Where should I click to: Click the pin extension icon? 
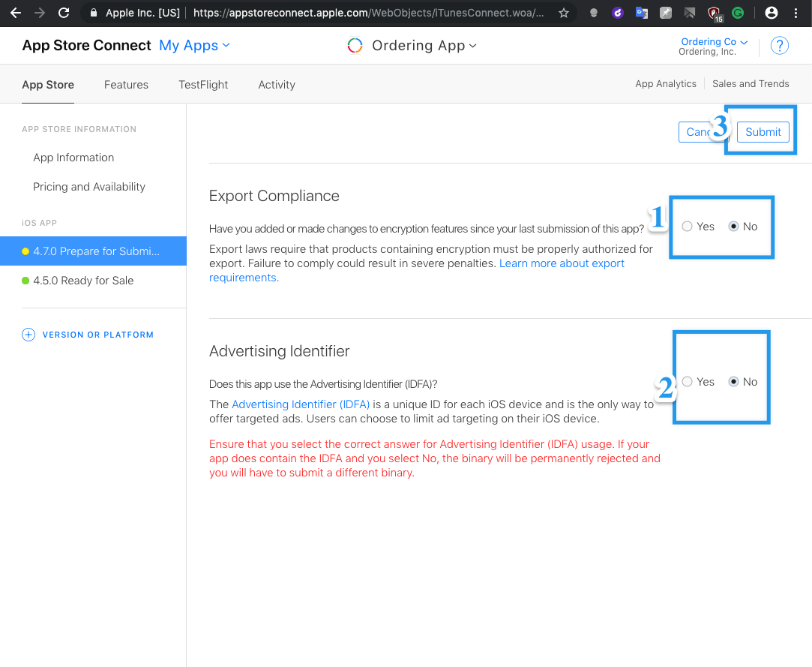(666, 13)
